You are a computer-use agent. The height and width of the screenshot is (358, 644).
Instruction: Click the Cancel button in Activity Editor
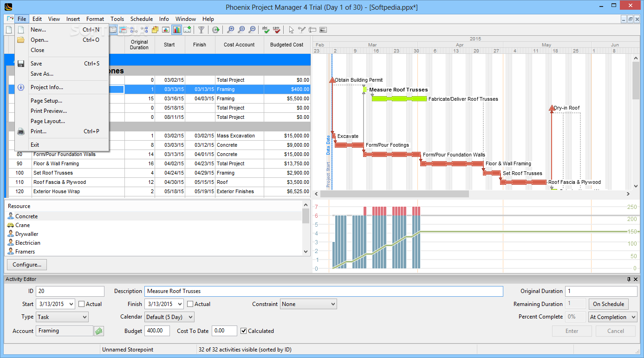(616, 331)
